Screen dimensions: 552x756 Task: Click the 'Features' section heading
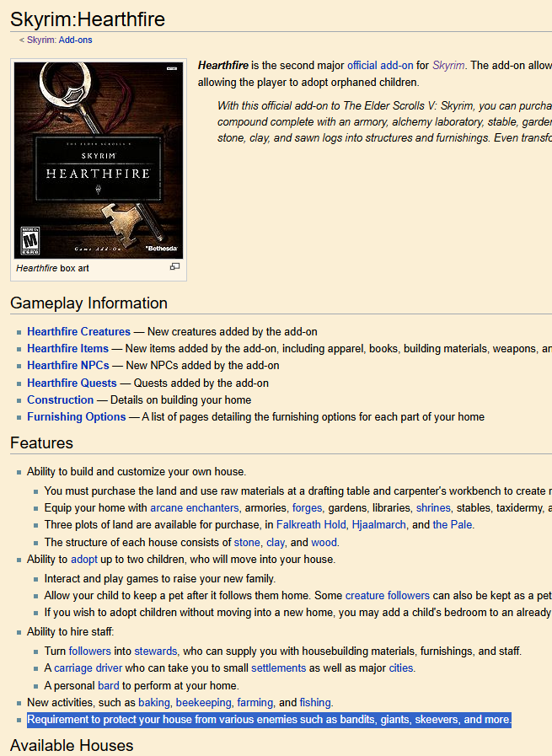pos(41,442)
